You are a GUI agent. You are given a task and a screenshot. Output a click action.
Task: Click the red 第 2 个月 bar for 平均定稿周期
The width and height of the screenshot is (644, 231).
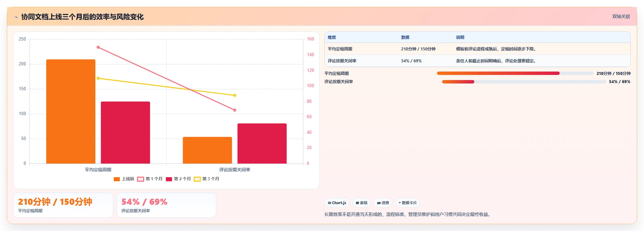(125, 133)
